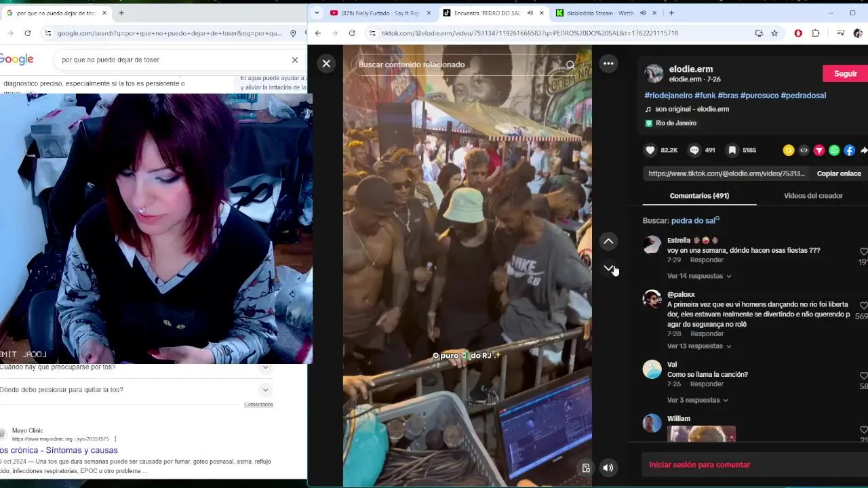Open Mayo Clinic result three-dot menu
Viewport: 868px width, 488px height.
coord(115,439)
